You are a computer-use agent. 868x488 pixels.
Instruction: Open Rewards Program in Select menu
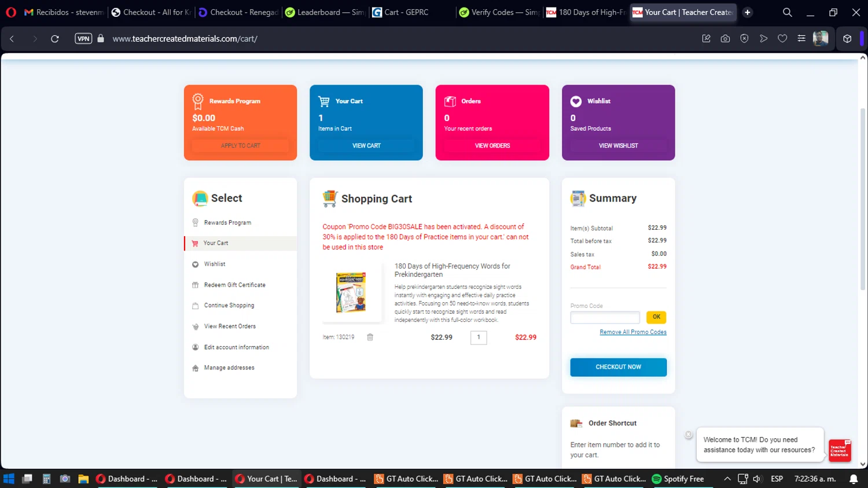[227, 223]
